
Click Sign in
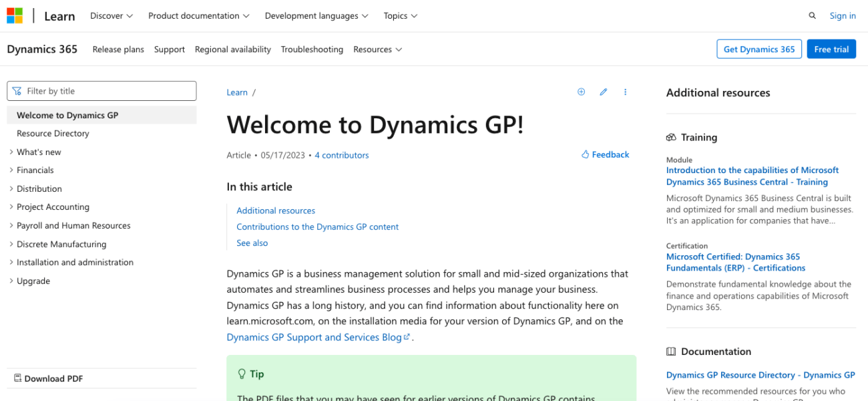(x=843, y=16)
